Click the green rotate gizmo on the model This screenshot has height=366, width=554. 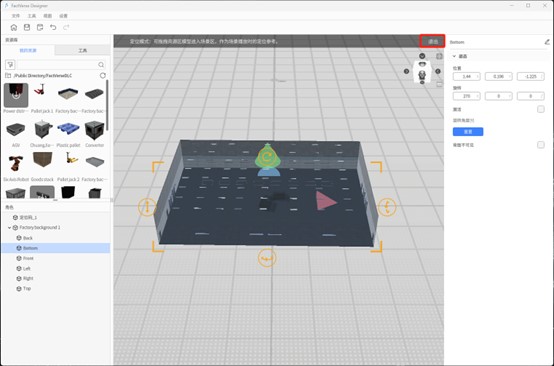coord(268,156)
